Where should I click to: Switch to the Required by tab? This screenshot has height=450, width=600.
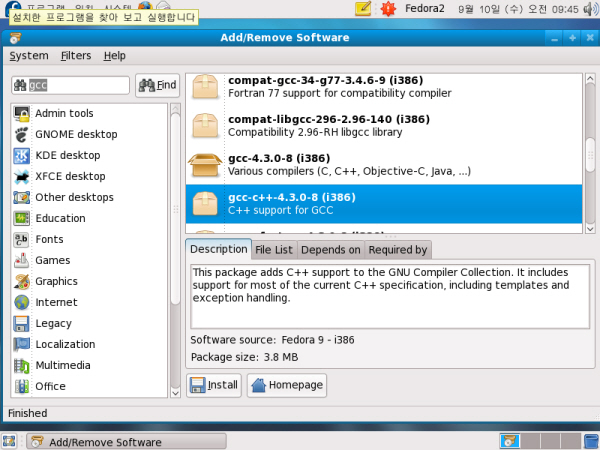pyautogui.click(x=398, y=250)
